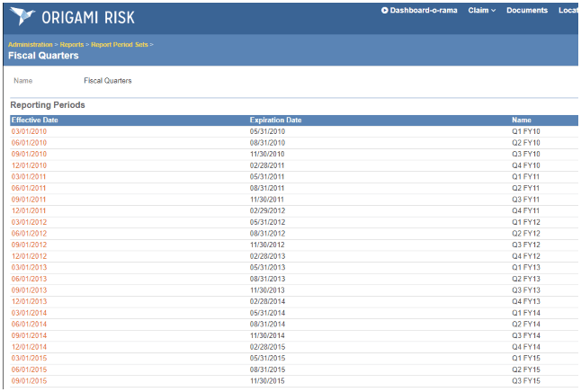The image size is (581, 392).
Task: Select expiration date 11/30/2015 cell
Action: (267, 381)
